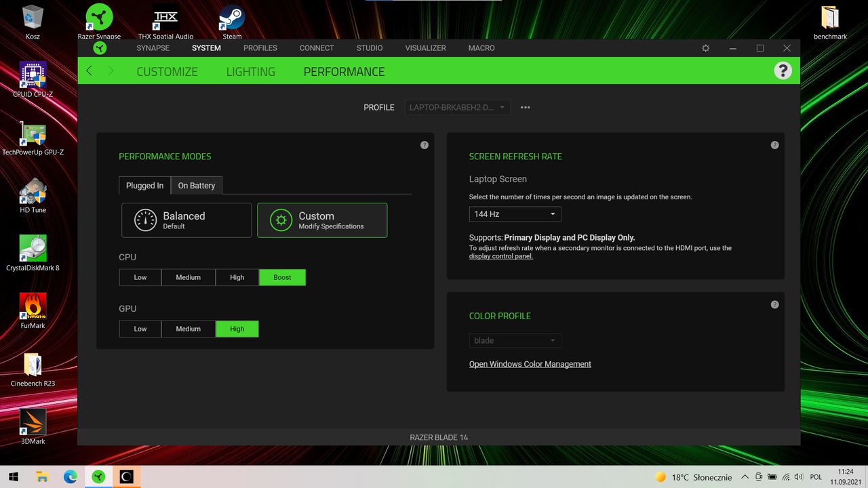Click RAZER BLADE 14 device label
This screenshot has width=868, height=488.
[x=439, y=437]
